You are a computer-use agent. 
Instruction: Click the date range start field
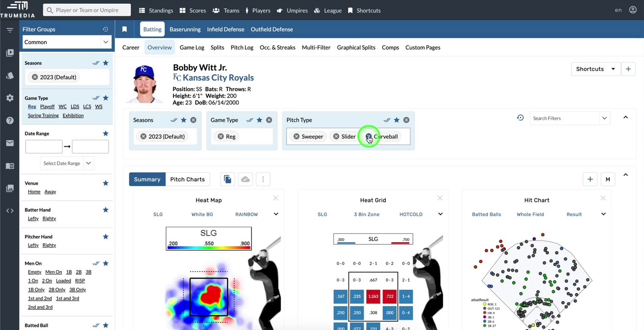[x=44, y=147]
